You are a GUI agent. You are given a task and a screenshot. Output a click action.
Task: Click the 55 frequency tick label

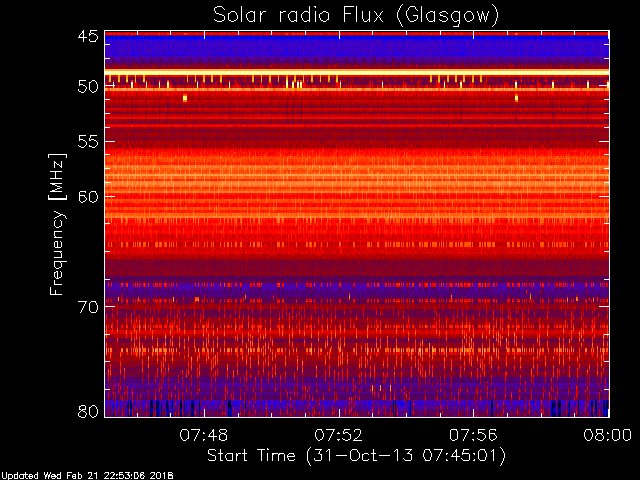(x=87, y=142)
